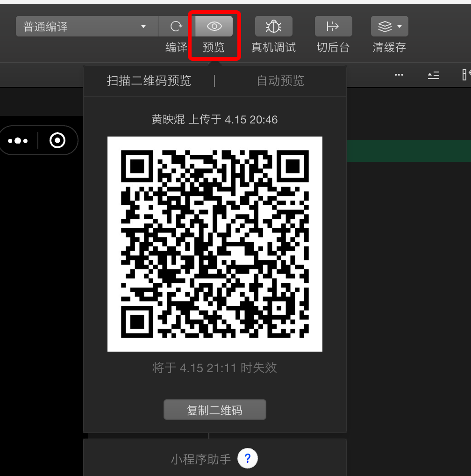Switch to 自动预览 automatic preview mode
471x476 pixels.
(x=280, y=80)
